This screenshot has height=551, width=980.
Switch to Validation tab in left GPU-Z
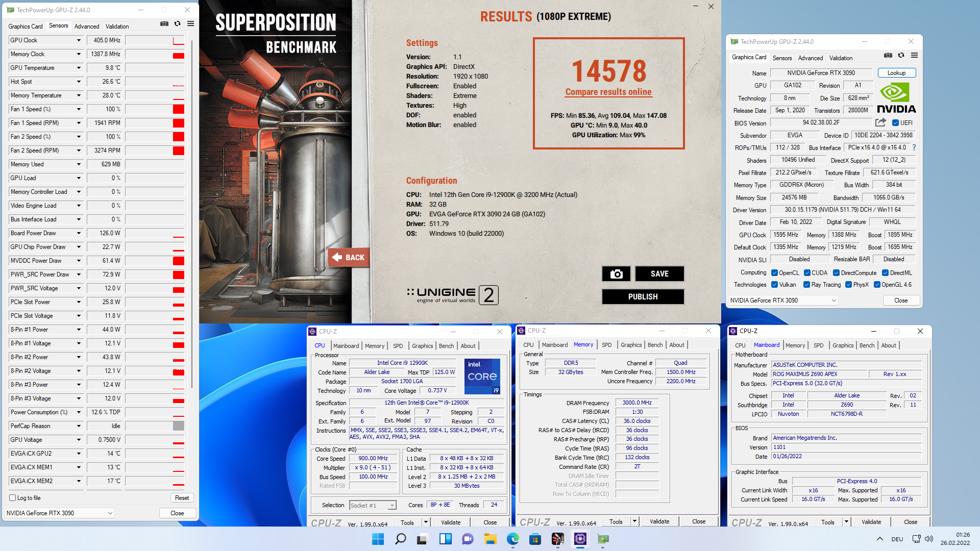click(117, 27)
